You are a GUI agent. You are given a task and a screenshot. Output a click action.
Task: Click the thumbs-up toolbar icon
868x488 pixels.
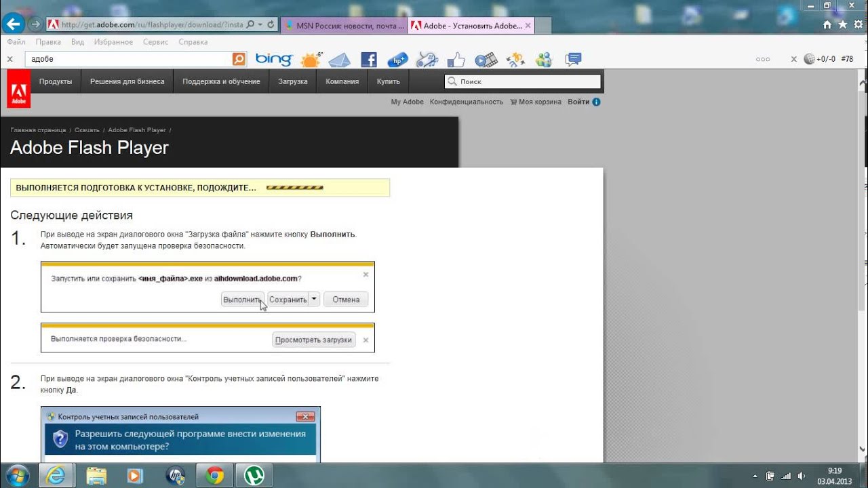click(456, 60)
